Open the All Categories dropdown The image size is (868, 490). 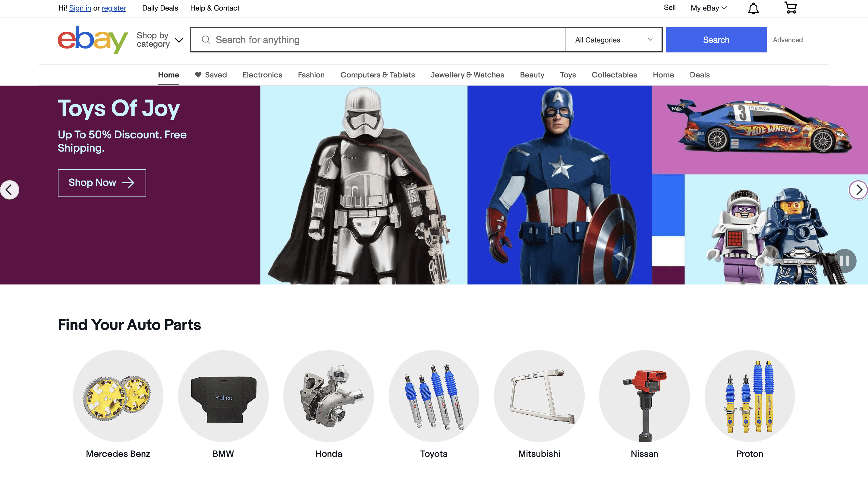614,39
